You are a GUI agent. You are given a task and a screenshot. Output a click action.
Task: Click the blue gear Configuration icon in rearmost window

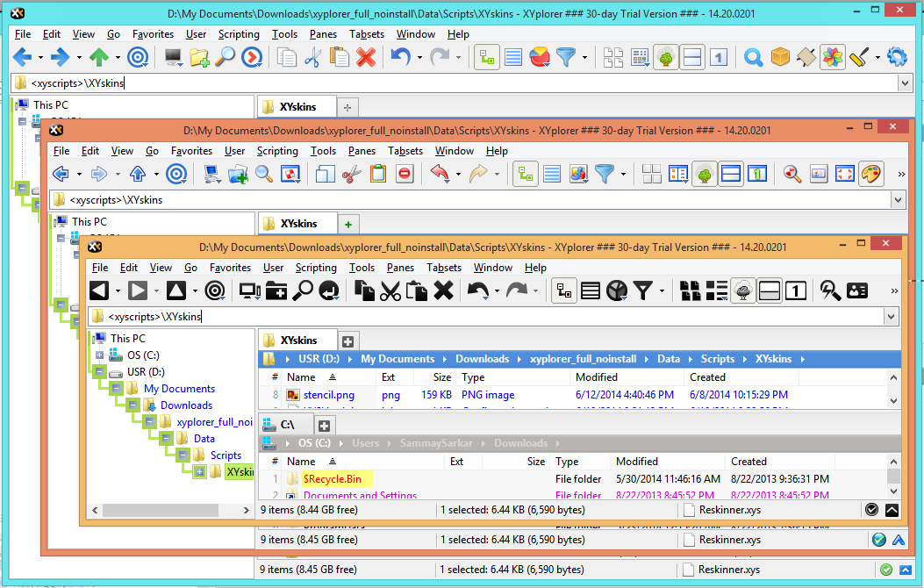pyautogui.click(x=897, y=58)
